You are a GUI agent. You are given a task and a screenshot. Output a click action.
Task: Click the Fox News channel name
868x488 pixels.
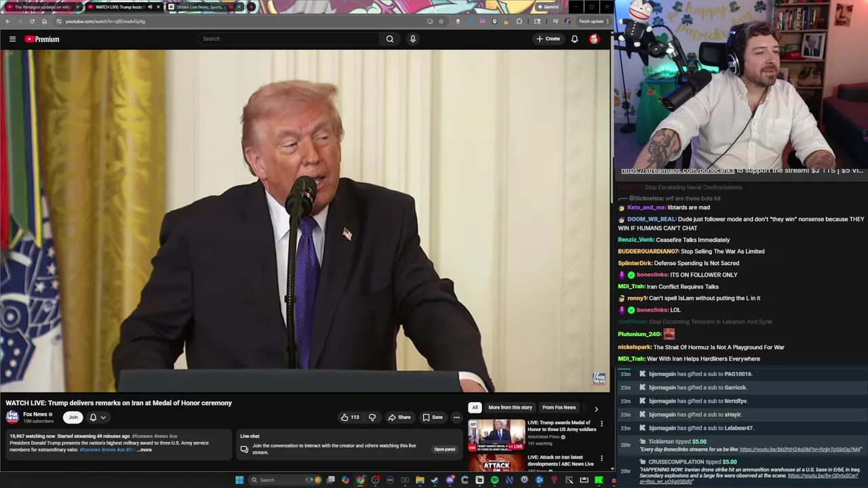click(35, 414)
